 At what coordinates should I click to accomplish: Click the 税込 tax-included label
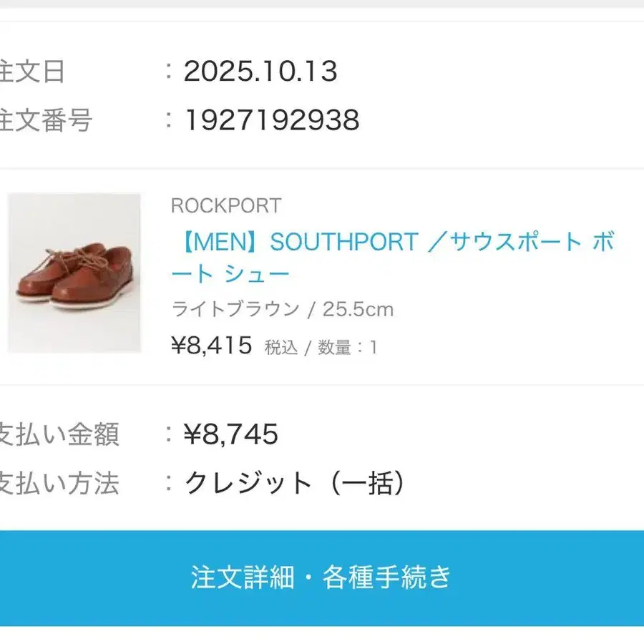[280, 348]
